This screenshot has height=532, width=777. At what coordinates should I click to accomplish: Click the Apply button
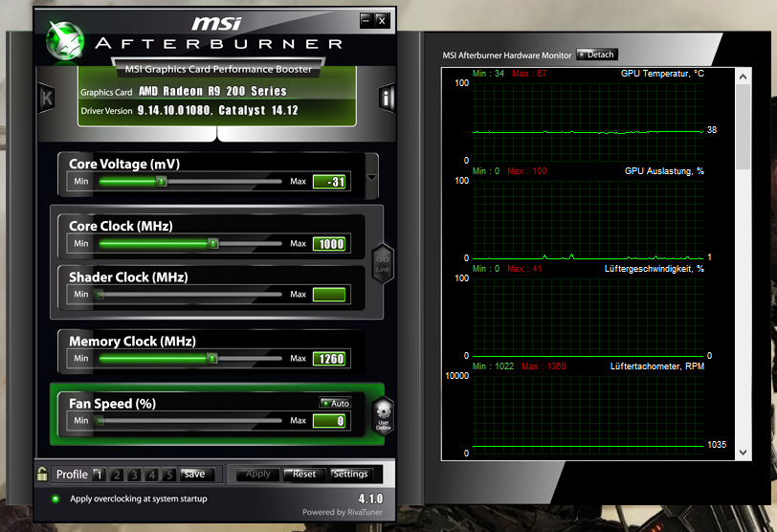[x=257, y=474]
